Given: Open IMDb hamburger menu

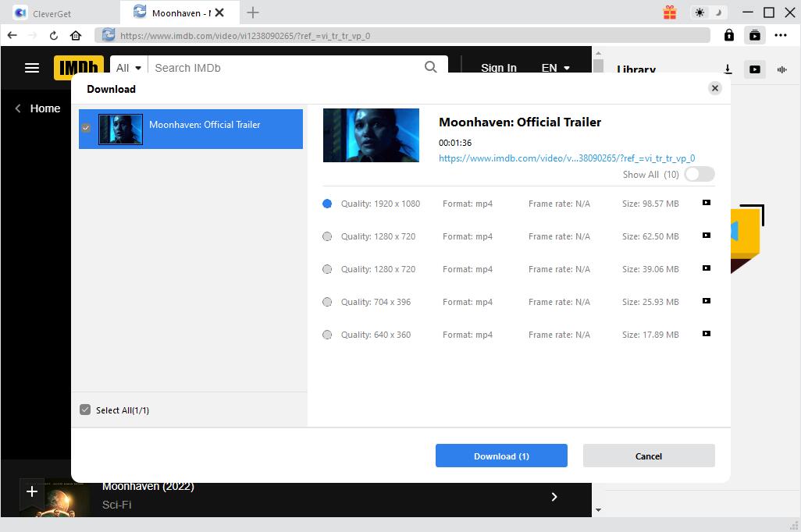Looking at the screenshot, I should [32, 68].
